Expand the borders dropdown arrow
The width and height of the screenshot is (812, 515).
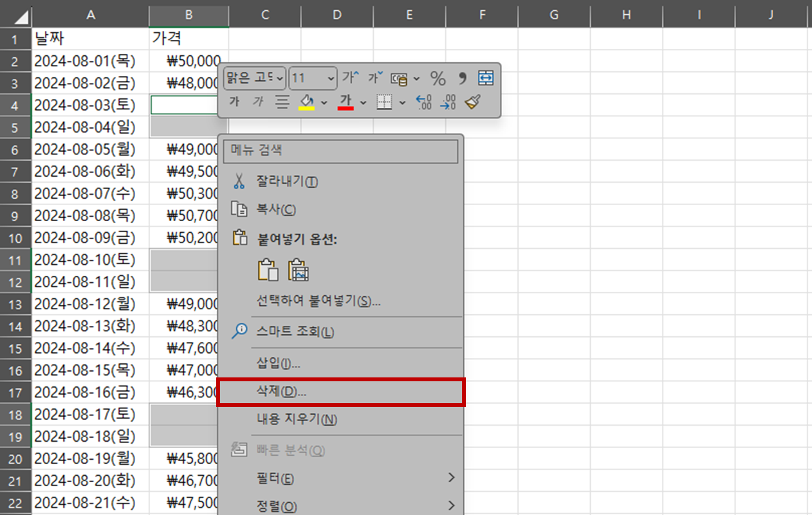click(403, 102)
